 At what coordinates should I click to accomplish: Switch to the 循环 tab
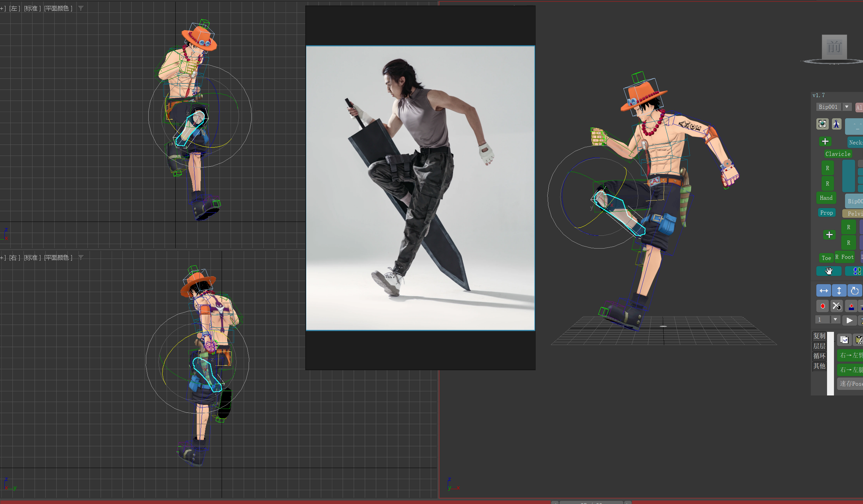[819, 356]
